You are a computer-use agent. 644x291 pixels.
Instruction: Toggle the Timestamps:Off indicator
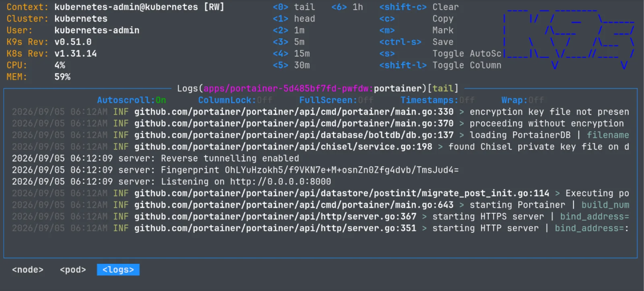437,100
